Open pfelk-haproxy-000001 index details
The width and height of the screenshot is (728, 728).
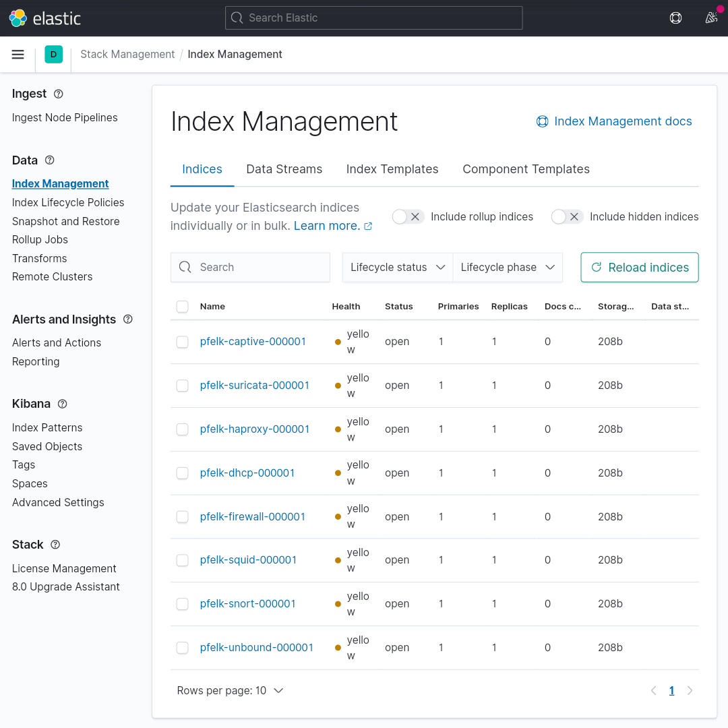pos(254,429)
